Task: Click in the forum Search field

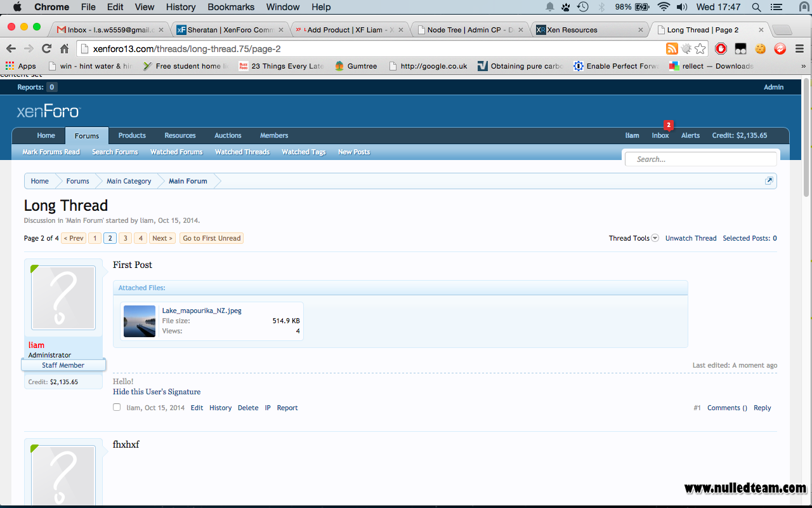Action: point(702,159)
